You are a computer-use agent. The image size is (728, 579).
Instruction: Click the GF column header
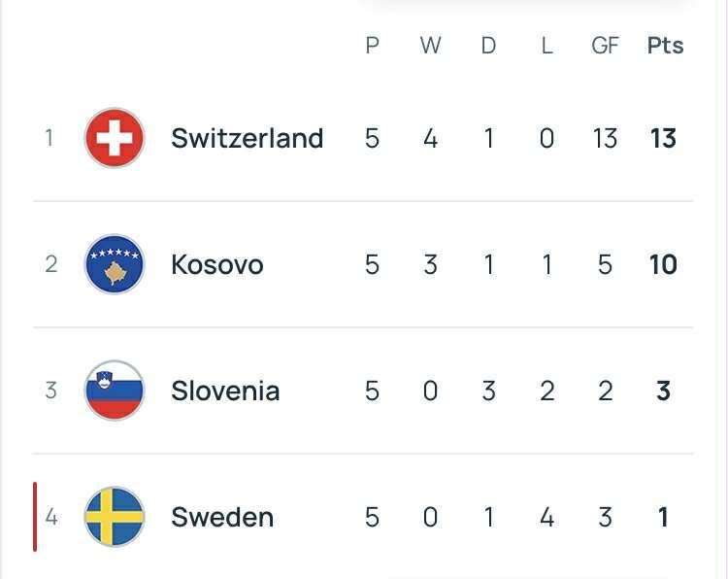(x=605, y=46)
